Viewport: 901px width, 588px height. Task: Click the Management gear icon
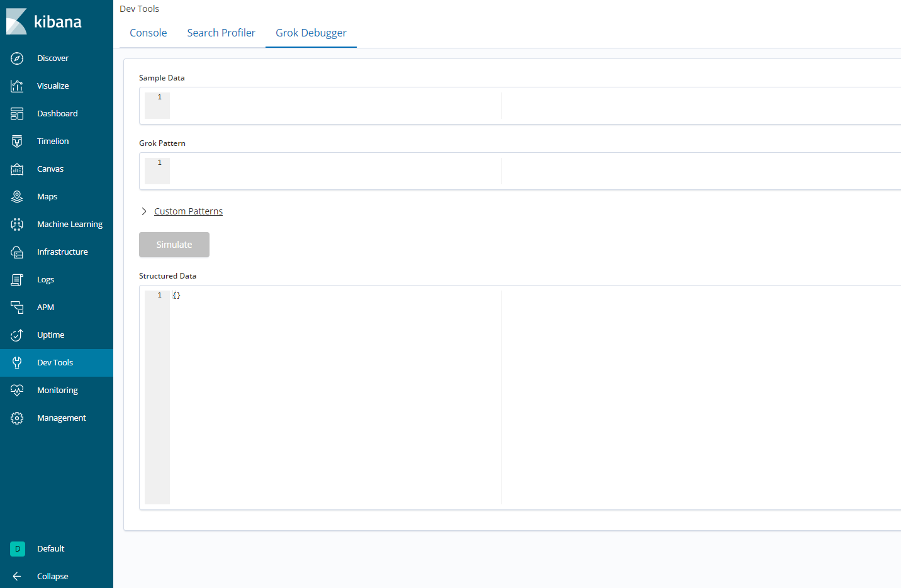click(17, 418)
